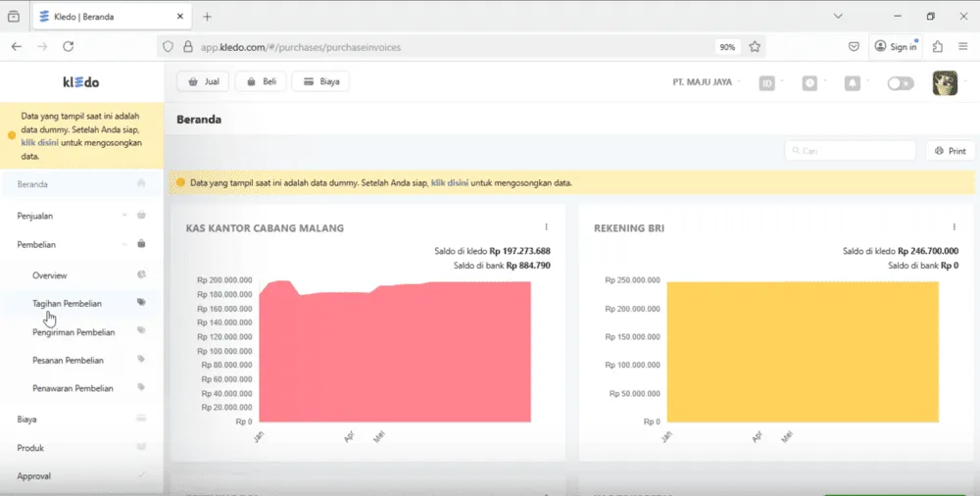The width and height of the screenshot is (980, 496).
Task: Expand the Penjualan menu chevron
Action: [x=124, y=216]
